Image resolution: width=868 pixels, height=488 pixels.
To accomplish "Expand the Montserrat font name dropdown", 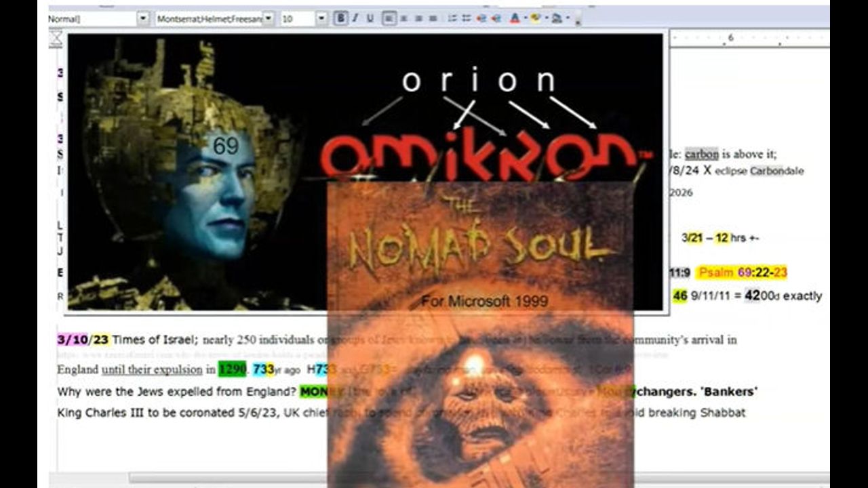I will click(x=269, y=19).
